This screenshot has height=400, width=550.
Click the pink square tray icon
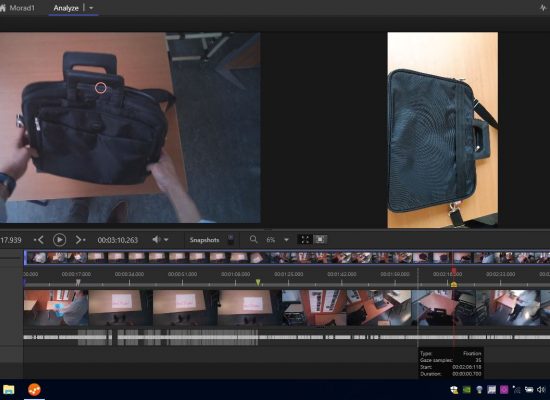tap(504, 390)
